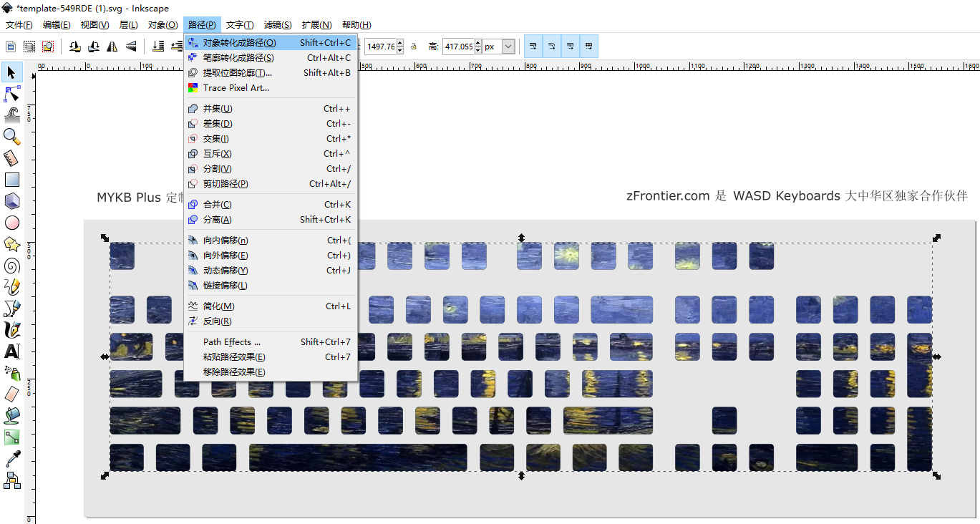Screen dimensions: 980x524
Task: Click the width field showing 1497.76
Action: (x=381, y=47)
